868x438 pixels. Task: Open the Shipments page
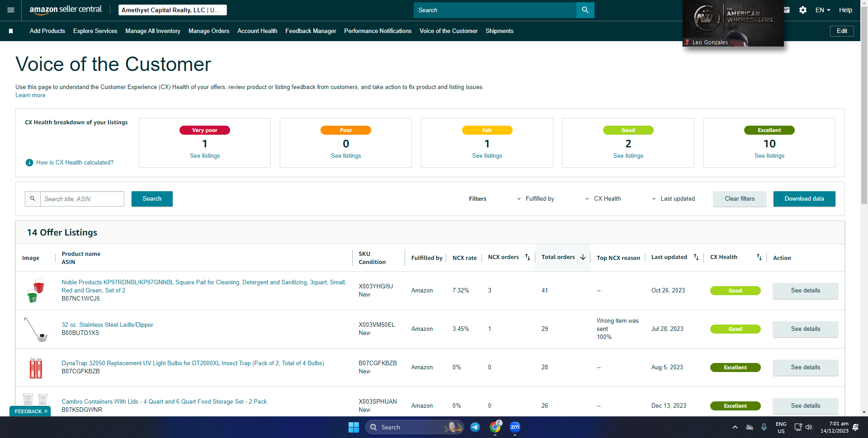click(x=500, y=31)
